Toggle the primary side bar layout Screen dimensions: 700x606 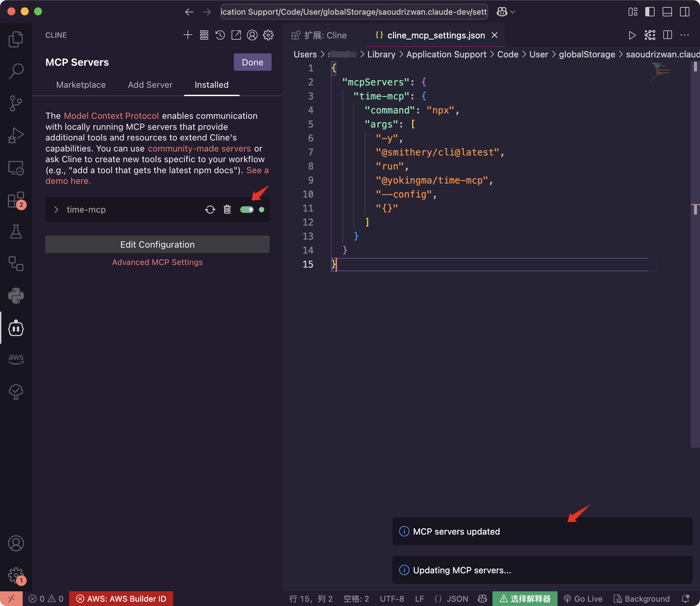tap(650, 12)
